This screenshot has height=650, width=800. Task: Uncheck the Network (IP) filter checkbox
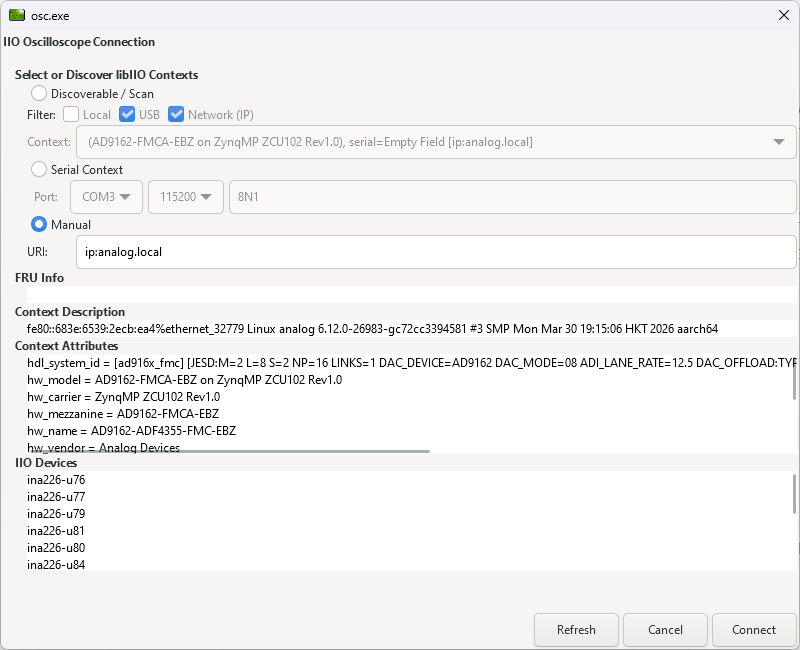click(x=176, y=114)
